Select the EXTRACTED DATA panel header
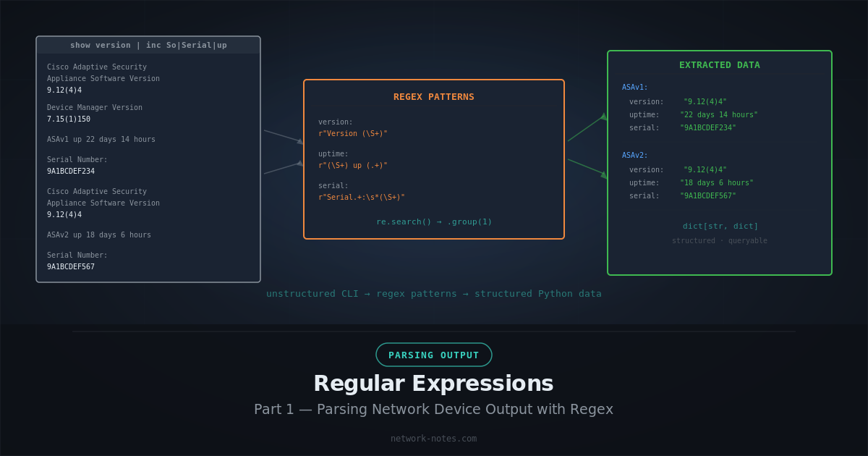Image resolution: width=868 pixels, height=456 pixels. [x=719, y=64]
